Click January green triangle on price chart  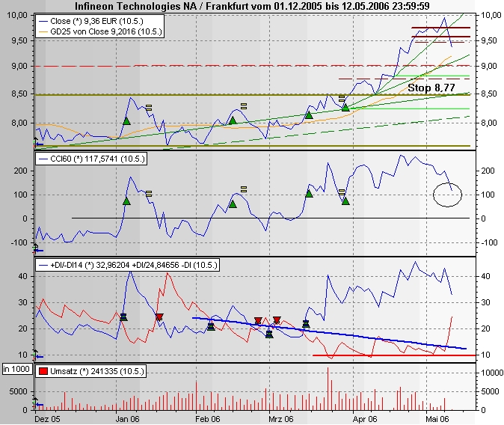[x=126, y=121]
